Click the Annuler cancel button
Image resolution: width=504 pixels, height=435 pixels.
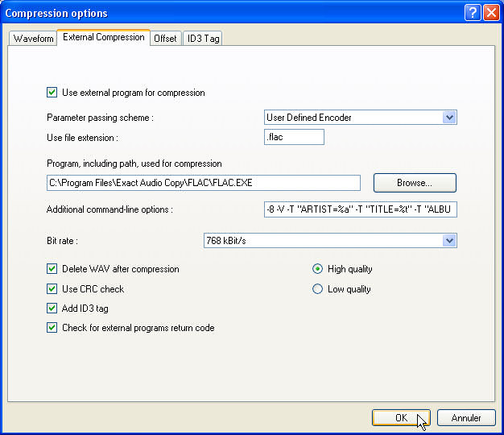[x=466, y=418]
